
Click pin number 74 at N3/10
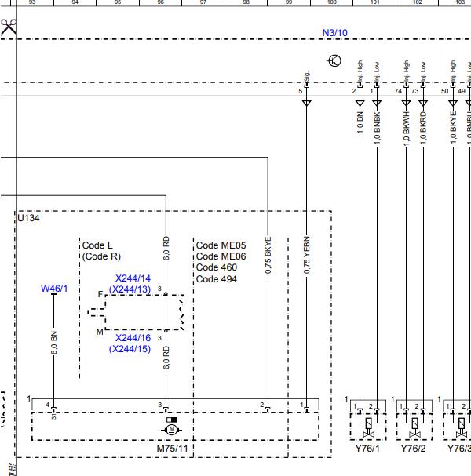pos(398,91)
